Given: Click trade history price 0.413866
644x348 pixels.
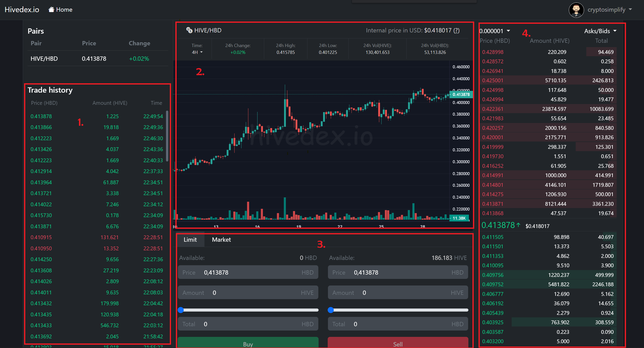Looking at the screenshot, I should 41,127.
